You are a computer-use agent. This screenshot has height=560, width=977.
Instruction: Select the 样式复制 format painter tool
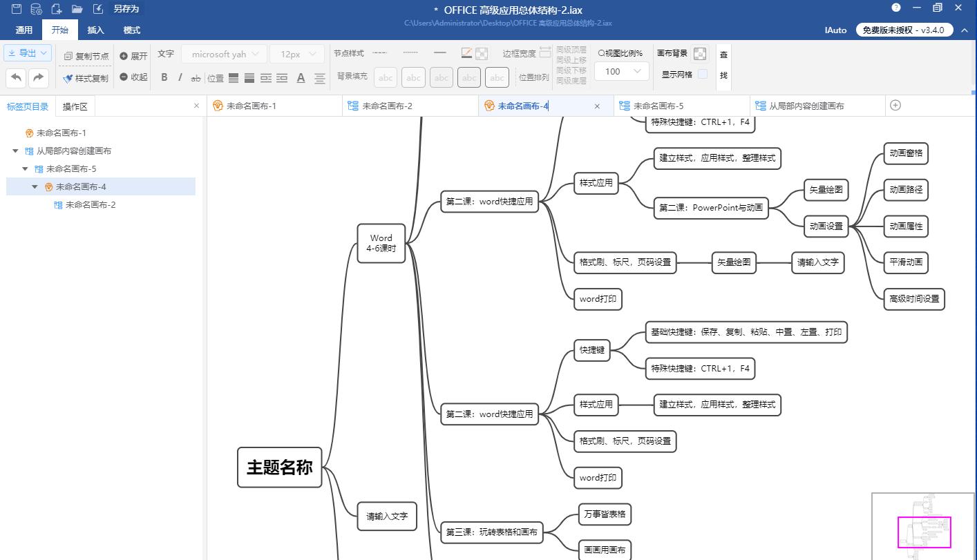point(86,77)
